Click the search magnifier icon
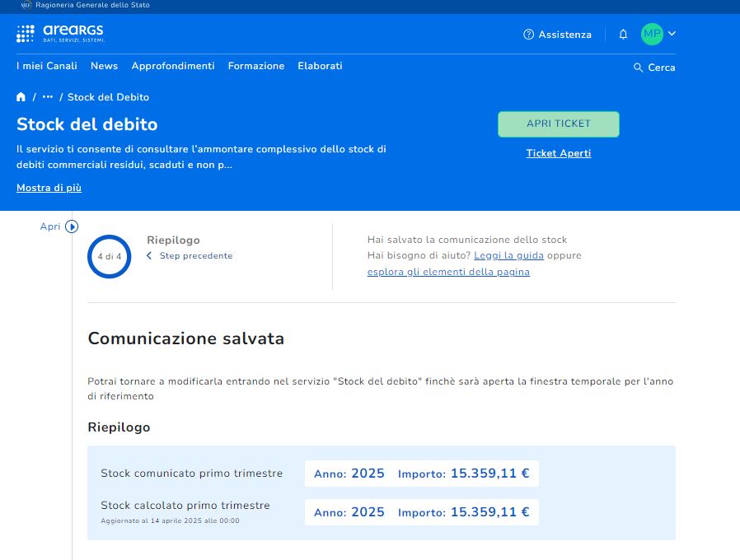Viewport: 740px width, 560px height. click(638, 68)
